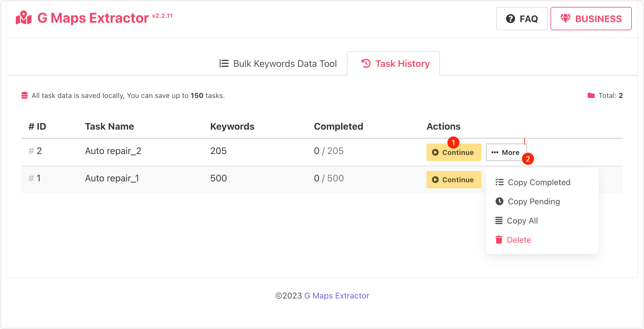Switch to Bulk Keywords Data Tool tab
The image size is (644, 329).
tap(278, 63)
